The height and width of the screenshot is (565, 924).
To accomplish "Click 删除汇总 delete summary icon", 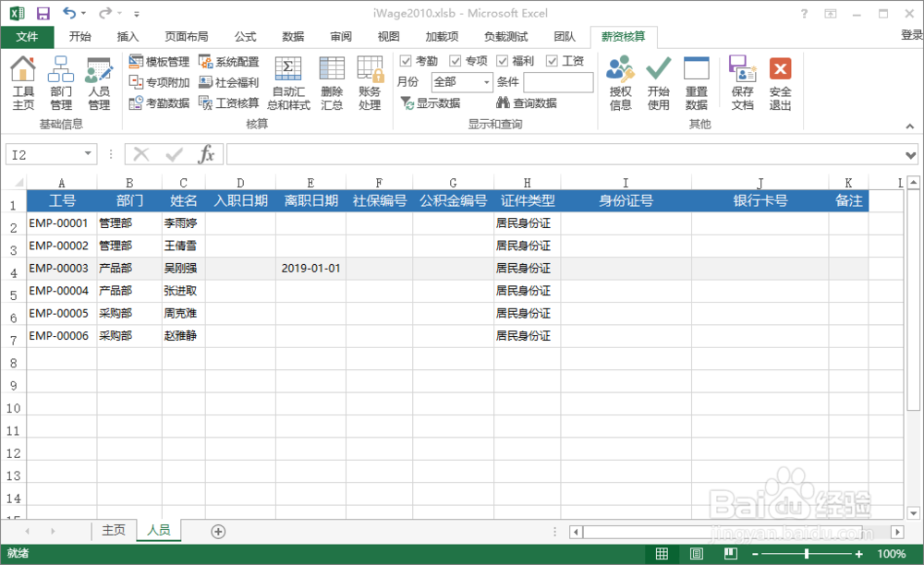I will point(332,82).
